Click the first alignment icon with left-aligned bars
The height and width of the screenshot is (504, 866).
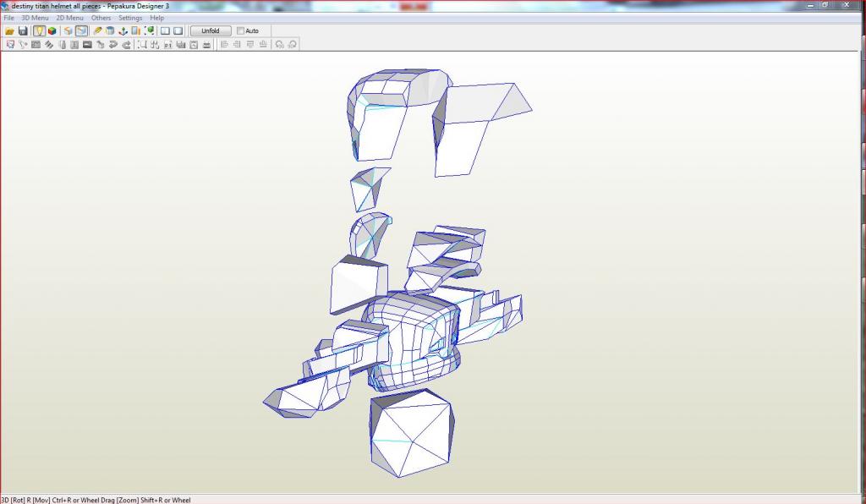223,45
